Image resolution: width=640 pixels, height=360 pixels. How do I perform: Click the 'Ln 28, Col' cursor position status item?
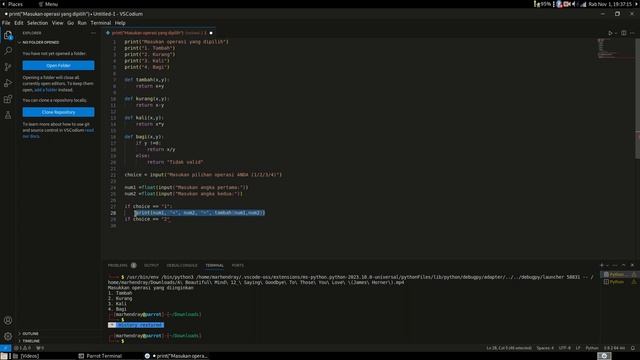(509, 348)
